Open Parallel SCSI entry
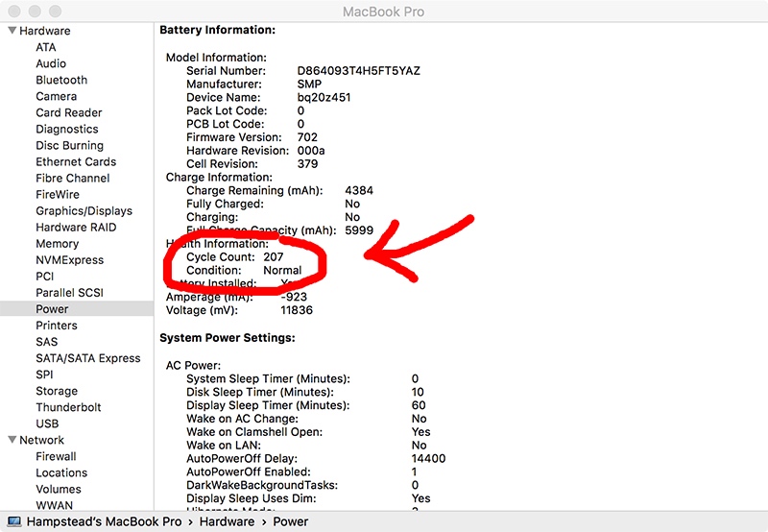Image resolution: width=768 pixels, height=532 pixels. click(x=69, y=293)
